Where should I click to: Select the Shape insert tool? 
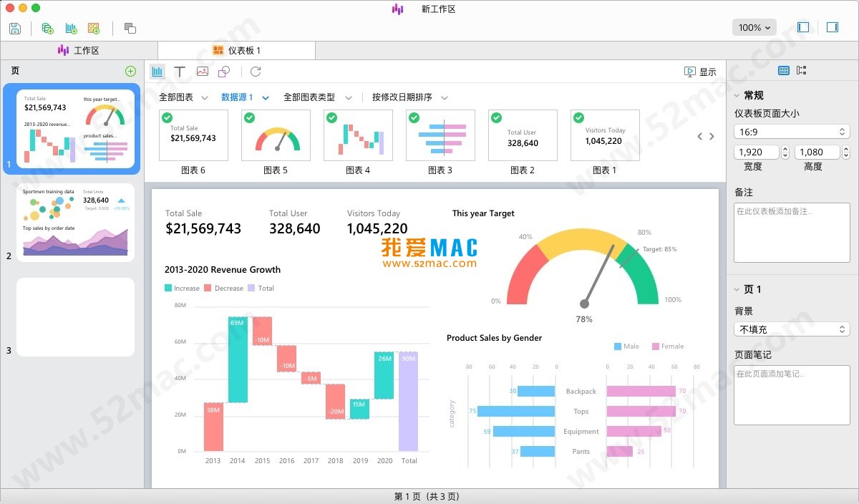click(224, 72)
